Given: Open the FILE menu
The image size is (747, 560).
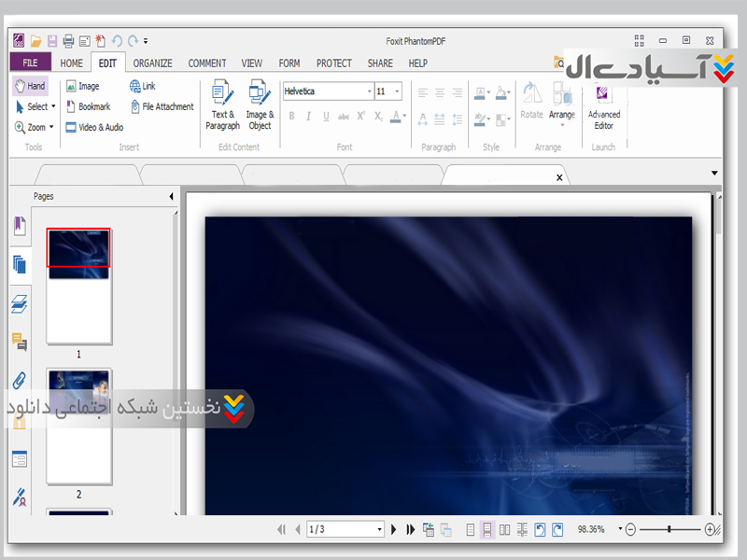Looking at the screenshot, I should (x=30, y=63).
